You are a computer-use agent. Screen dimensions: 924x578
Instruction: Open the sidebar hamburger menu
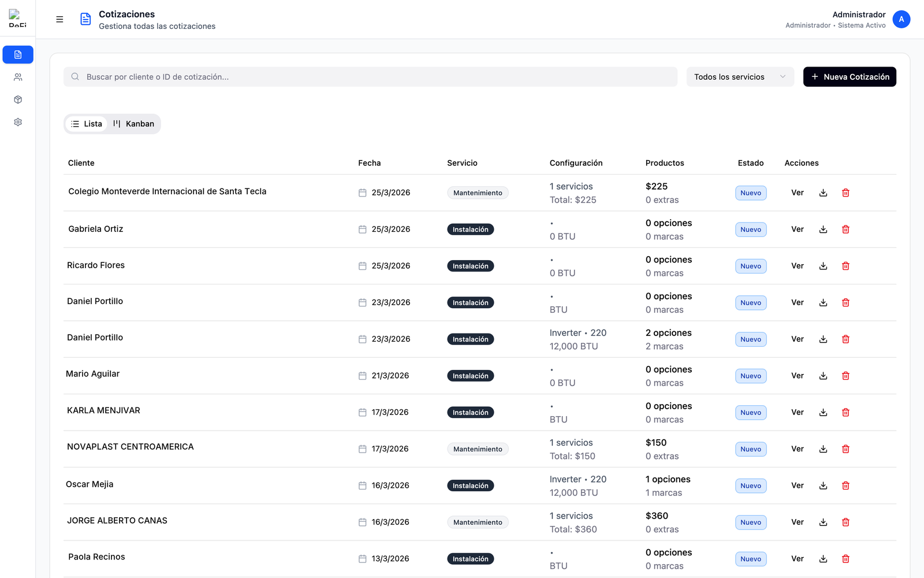[59, 19]
